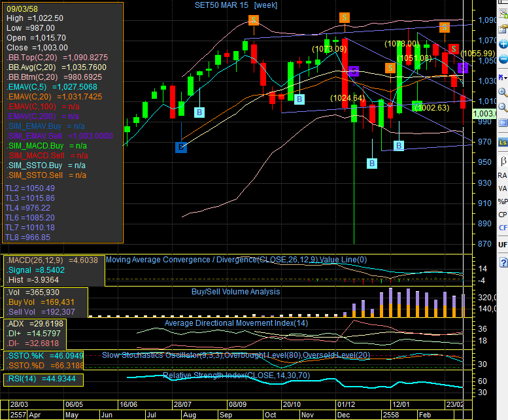Open the chart properties icon in sidebar
Viewport: 508px width, 420px height.
(x=503, y=29)
